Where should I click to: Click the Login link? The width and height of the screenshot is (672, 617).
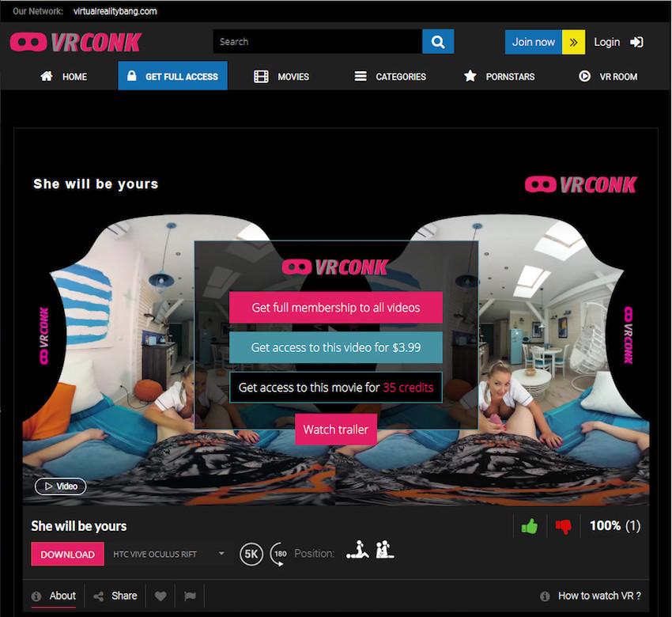[606, 42]
